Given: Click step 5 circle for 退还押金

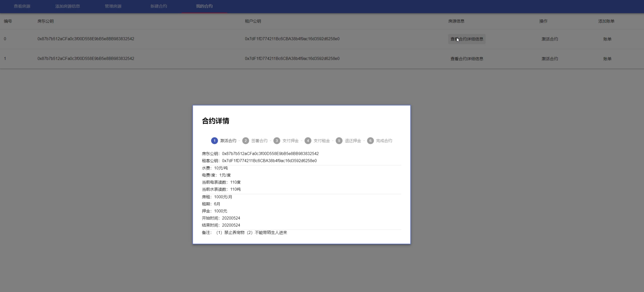Looking at the screenshot, I should coord(339,141).
